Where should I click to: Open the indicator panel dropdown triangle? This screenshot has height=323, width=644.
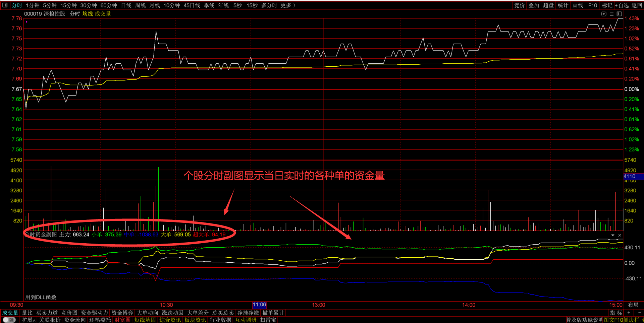pyautogui.click(x=613, y=235)
